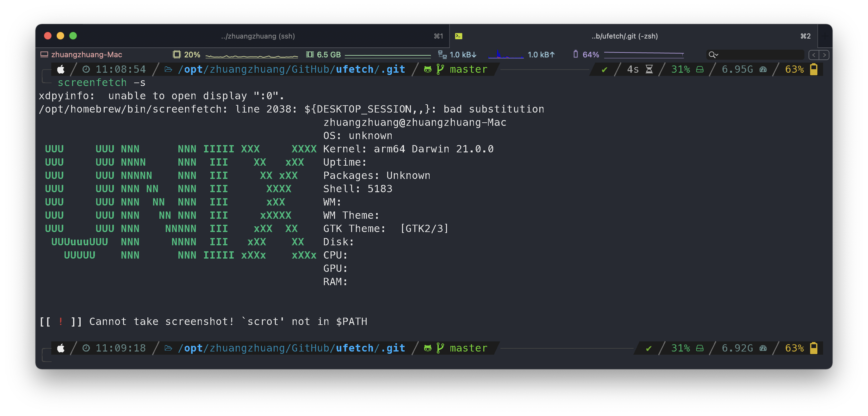Click the 'OS: unknown' line
This screenshot has width=868, height=416.
point(358,136)
